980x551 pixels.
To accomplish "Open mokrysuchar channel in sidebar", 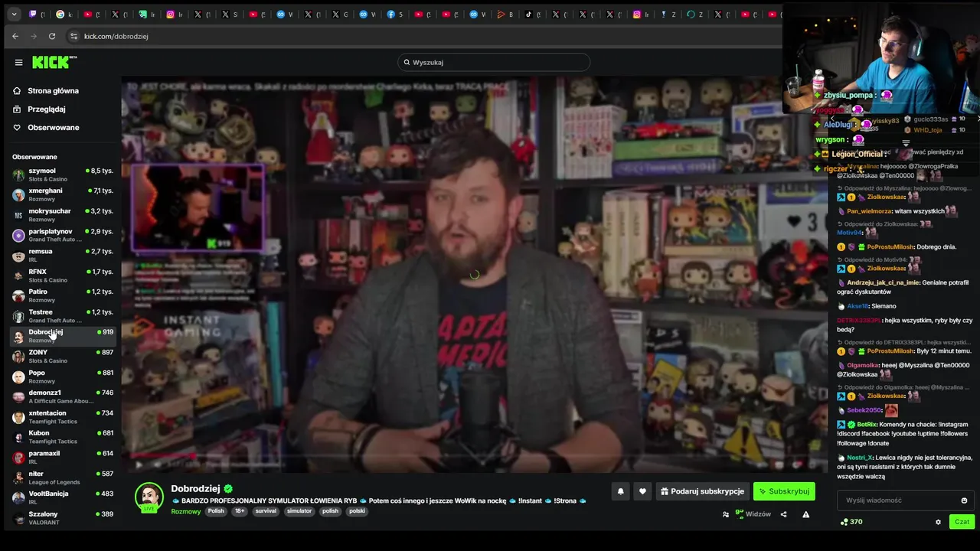I will point(63,215).
